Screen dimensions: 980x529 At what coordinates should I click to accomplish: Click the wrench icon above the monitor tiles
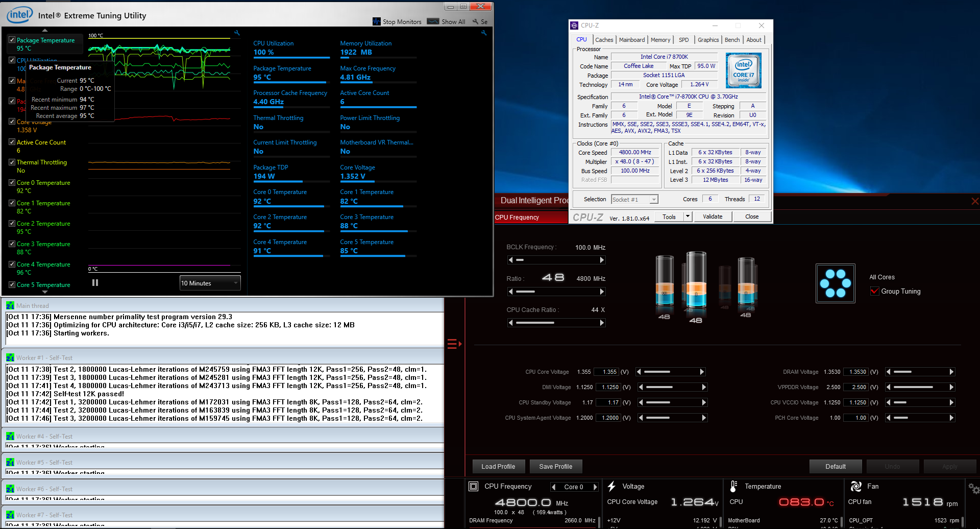484,33
